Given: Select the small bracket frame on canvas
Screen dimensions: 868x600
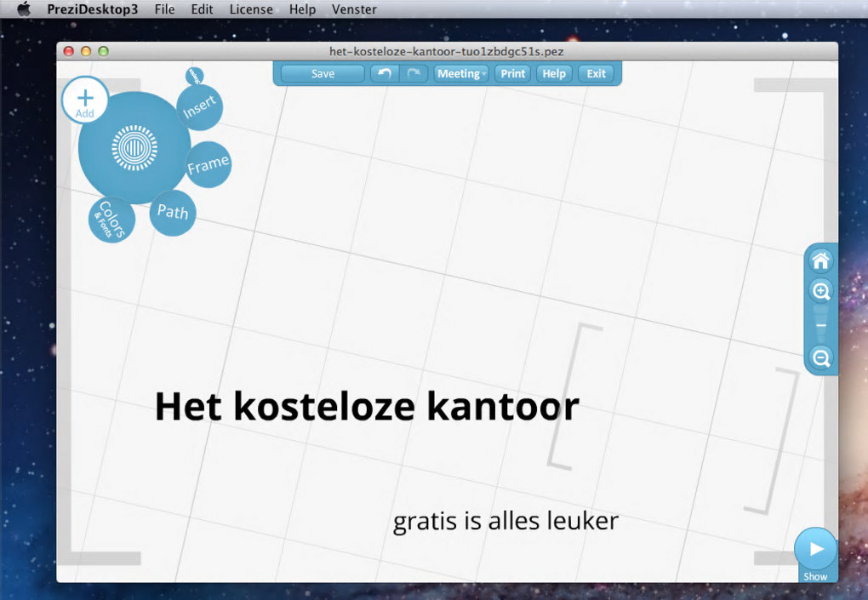Looking at the screenshot, I should coord(672,419).
